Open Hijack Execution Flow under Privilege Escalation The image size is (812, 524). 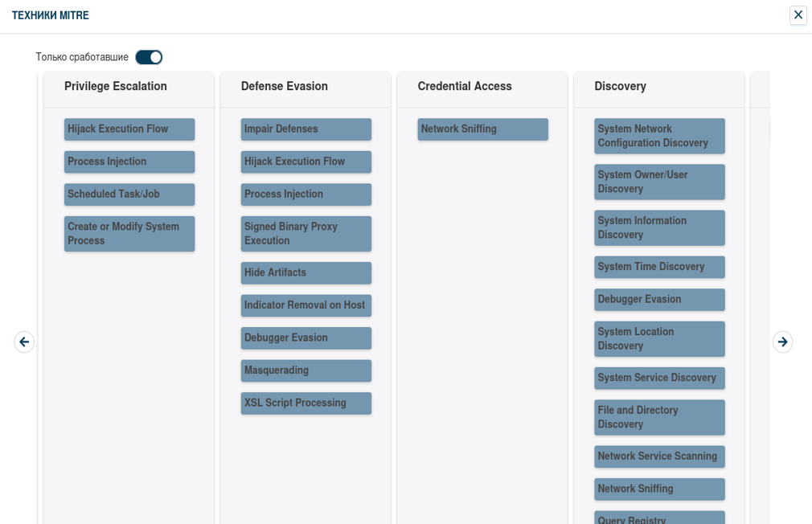tap(129, 129)
